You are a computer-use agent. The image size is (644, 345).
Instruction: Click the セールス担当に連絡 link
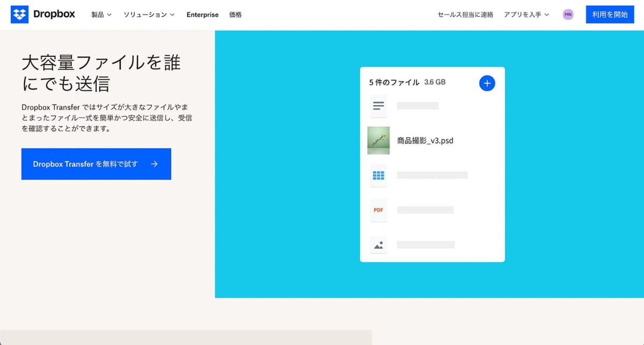pyautogui.click(x=465, y=14)
